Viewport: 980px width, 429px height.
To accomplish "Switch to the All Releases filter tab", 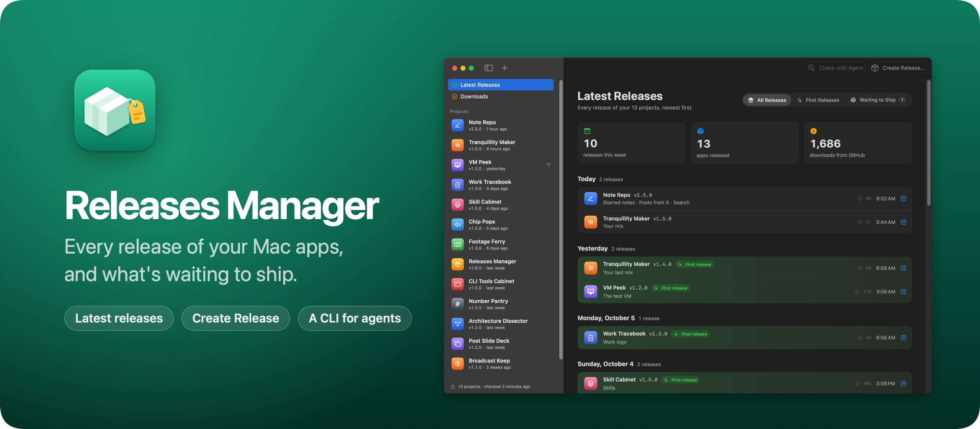I will (767, 100).
